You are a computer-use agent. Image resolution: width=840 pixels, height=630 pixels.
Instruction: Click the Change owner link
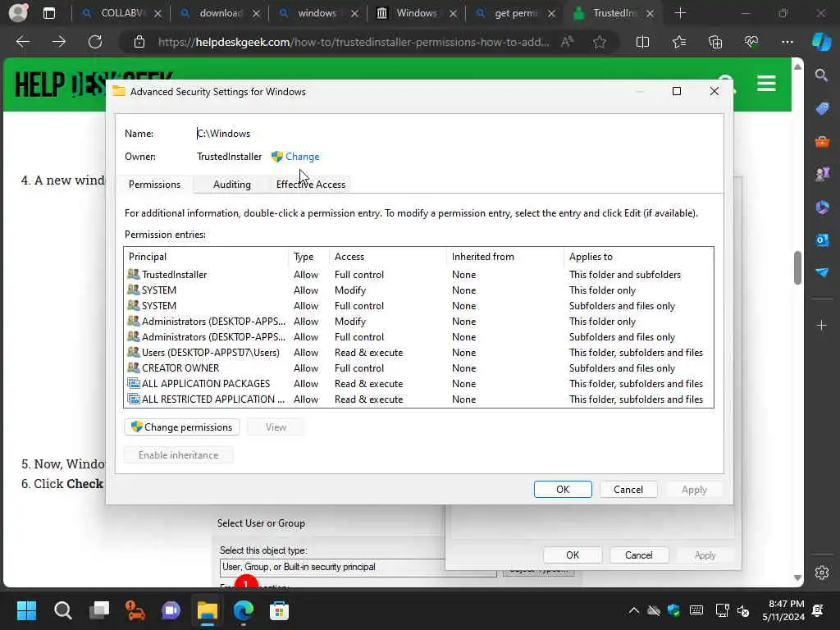coord(302,157)
